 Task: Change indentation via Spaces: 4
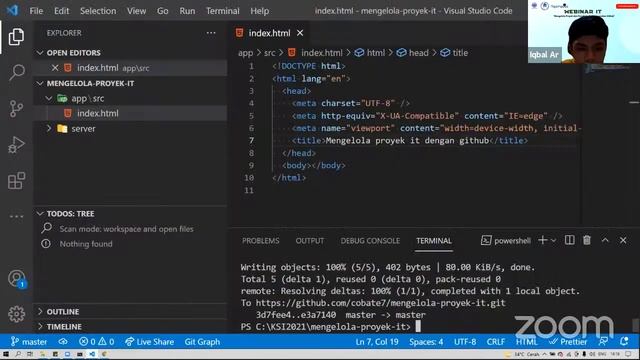pyautogui.click(x=426, y=342)
